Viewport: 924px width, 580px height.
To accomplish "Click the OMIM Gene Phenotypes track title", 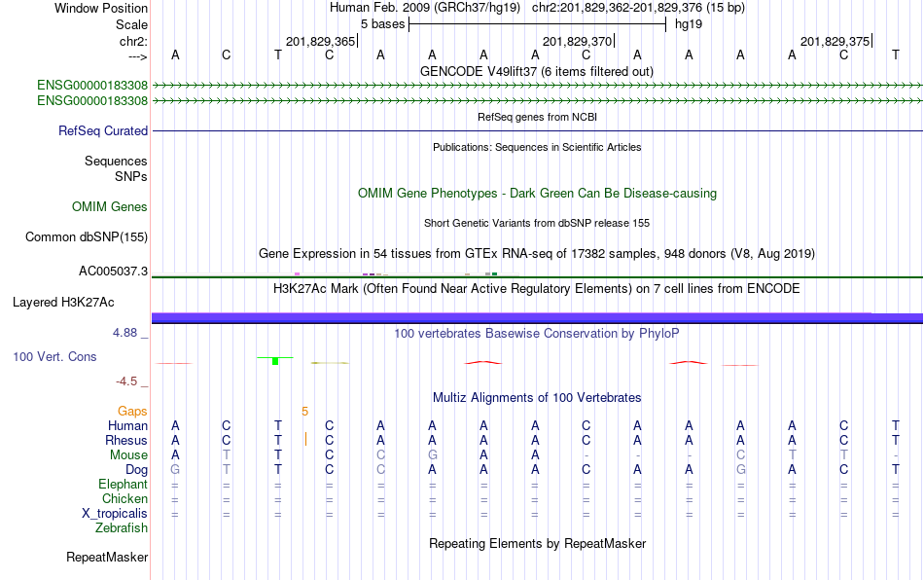I will (x=538, y=194).
